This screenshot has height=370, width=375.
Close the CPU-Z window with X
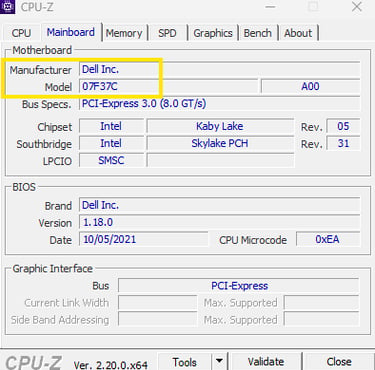tap(357, 7)
